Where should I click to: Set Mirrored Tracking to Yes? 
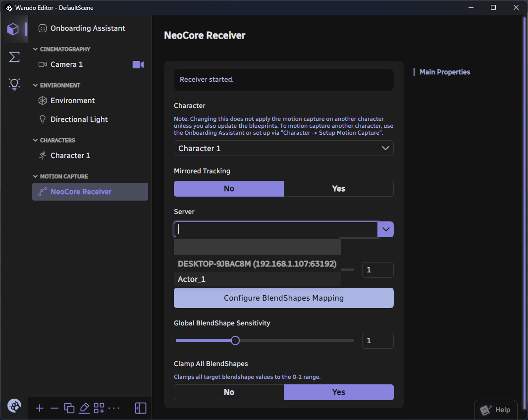point(338,189)
